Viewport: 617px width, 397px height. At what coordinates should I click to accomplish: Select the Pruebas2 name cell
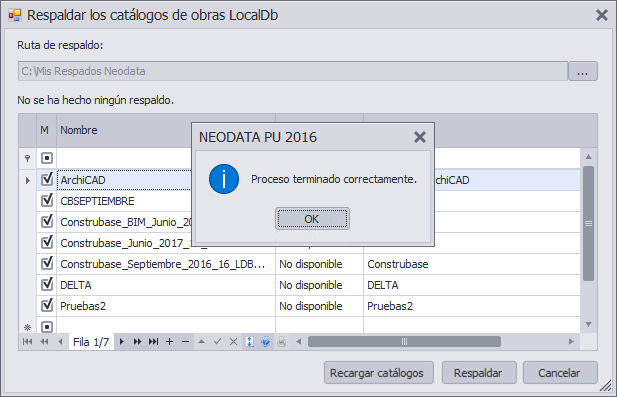[x=166, y=306]
